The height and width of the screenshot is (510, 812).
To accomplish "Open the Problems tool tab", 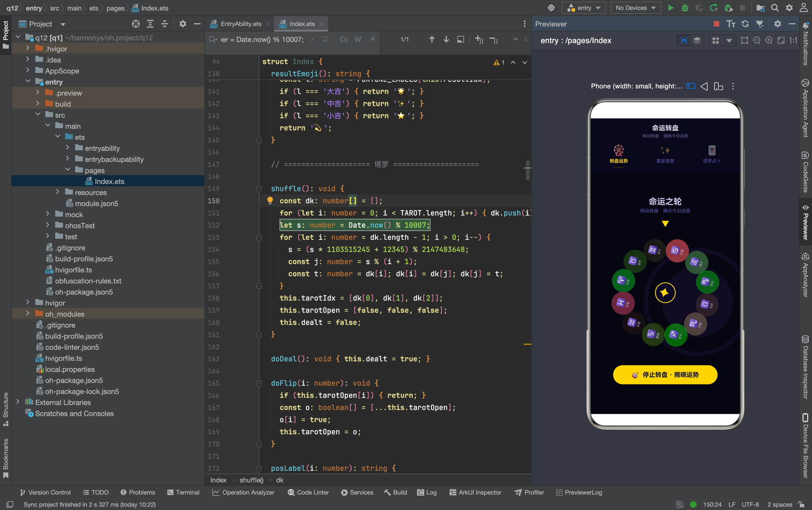I will [x=138, y=492].
